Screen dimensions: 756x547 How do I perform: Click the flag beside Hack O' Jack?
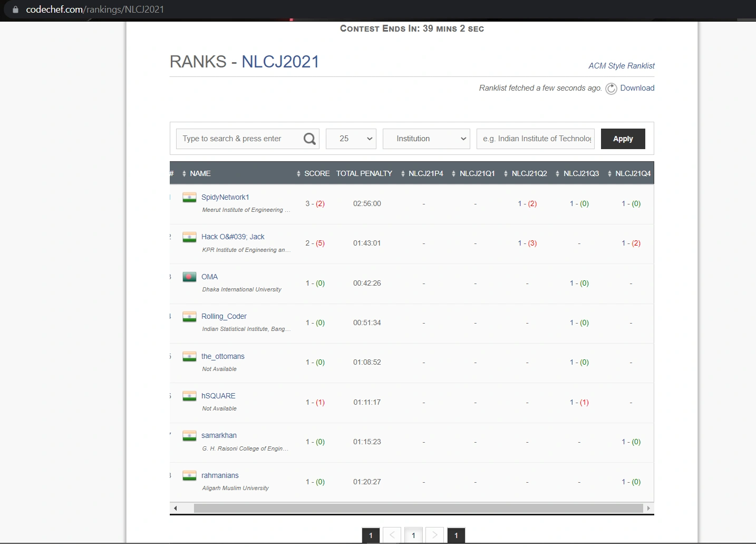189,237
